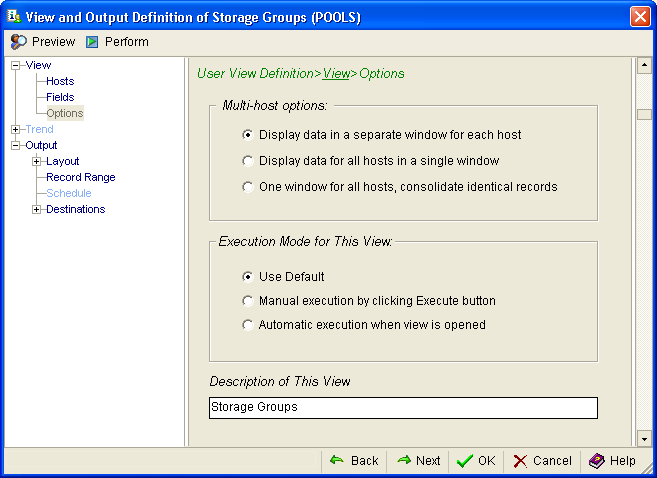
Task: Expand the Destinations tree node
Action: point(36,209)
